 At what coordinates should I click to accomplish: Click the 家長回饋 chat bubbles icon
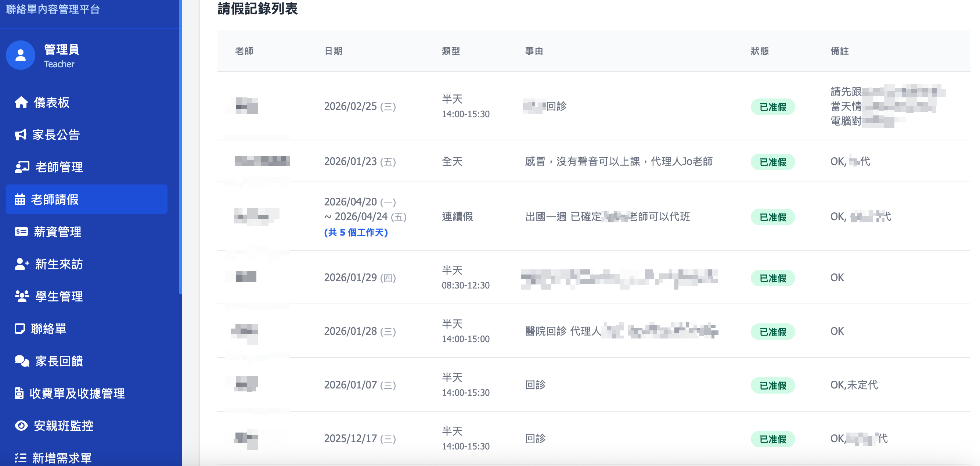[22, 361]
